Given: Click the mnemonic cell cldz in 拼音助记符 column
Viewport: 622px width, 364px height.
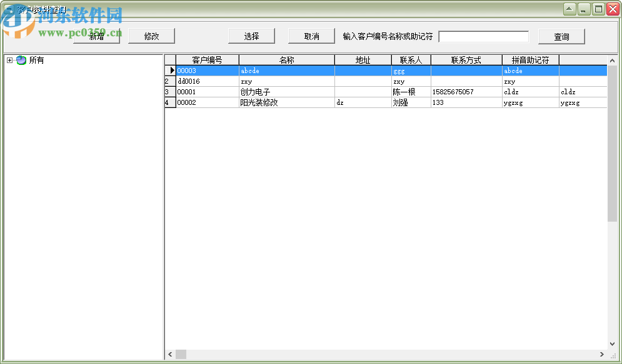Looking at the screenshot, I should coord(530,92).
